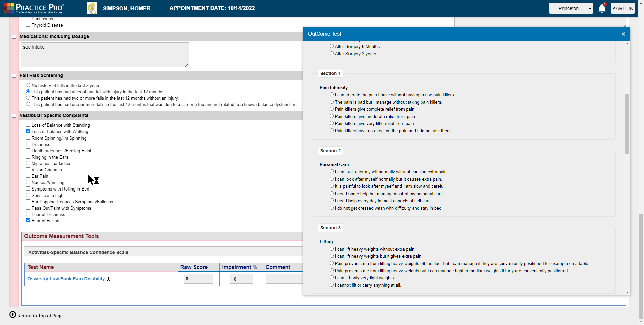
Task: Click the Return to Top of Page arrow
Action: (13, 315)
